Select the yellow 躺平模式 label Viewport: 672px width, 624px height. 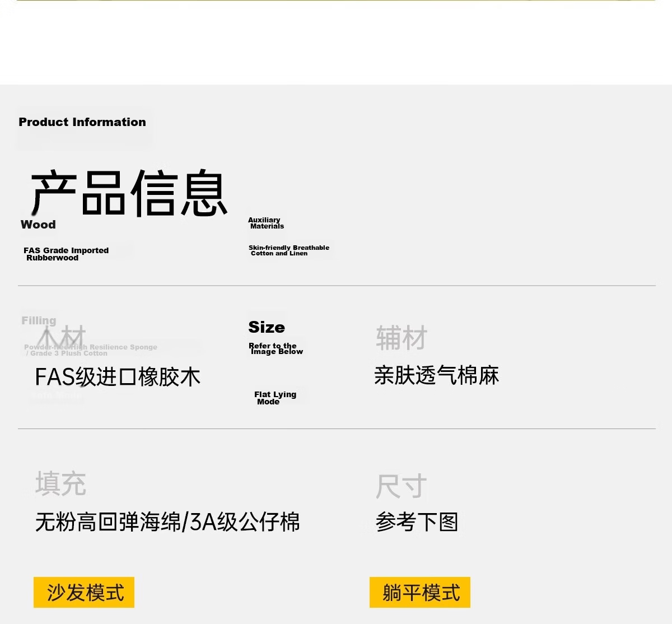pos(420,592)
